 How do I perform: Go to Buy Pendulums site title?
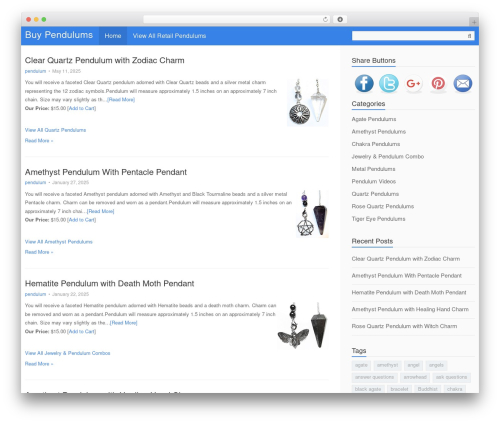(x=59, y=35)
